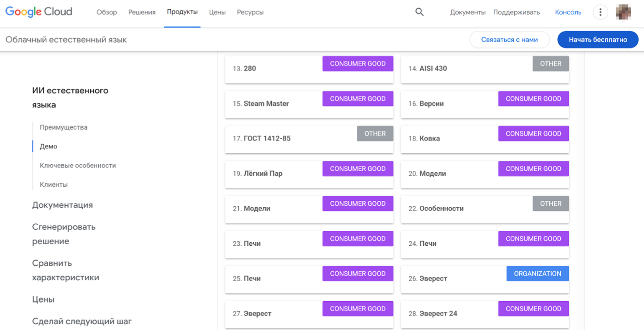Screen dimensions: 644x333
Task: Open the Обзор menu item
Action: (107, 12)
